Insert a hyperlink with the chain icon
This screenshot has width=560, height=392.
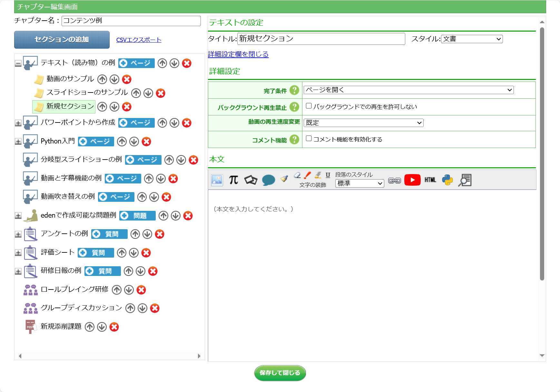[394, 180]
